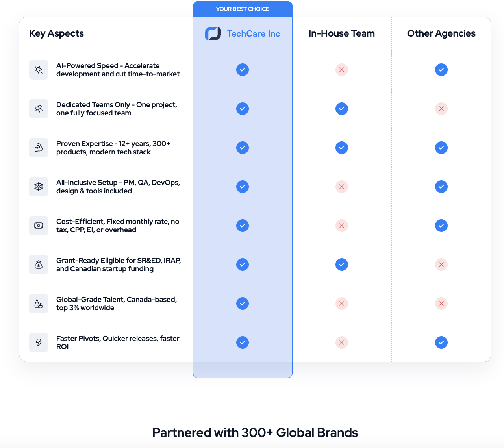Click In-House Team checkmark for Grant-Ready row
This screenshot has width=504, height=448.
[x=342, y=265]
